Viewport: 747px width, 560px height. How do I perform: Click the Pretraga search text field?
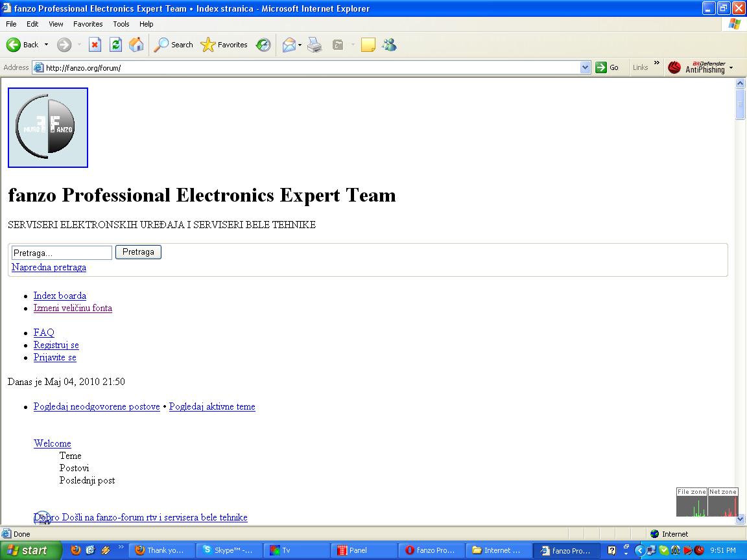(x=62, y=253)
